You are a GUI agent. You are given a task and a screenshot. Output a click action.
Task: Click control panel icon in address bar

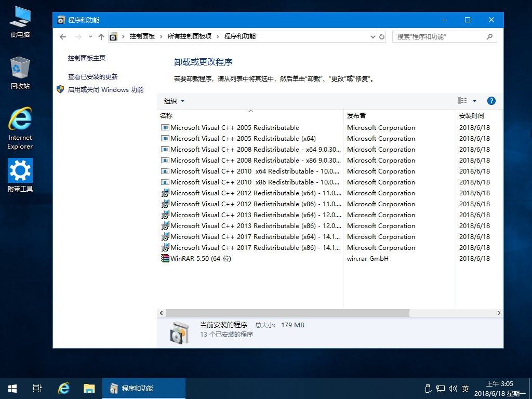(114, 37)
